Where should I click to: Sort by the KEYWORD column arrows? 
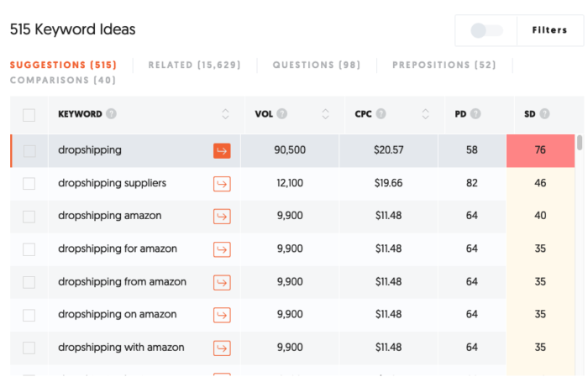pos(225,113)
